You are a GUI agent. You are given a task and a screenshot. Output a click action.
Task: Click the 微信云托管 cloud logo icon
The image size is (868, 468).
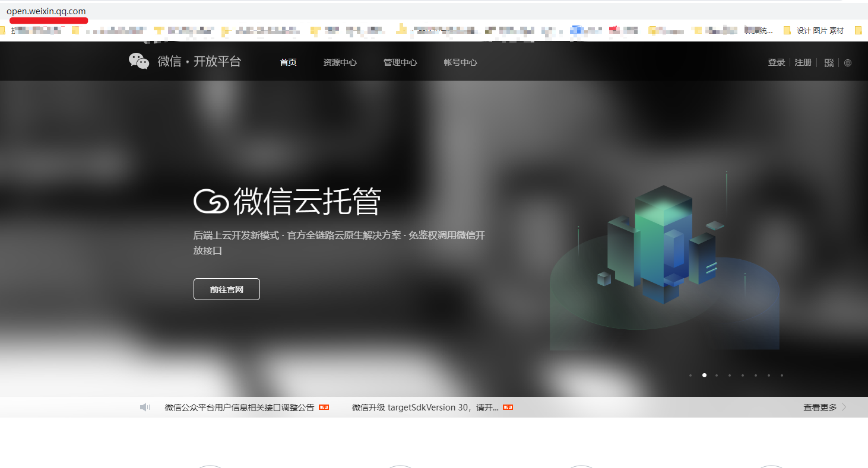click(x=211, y=201)
